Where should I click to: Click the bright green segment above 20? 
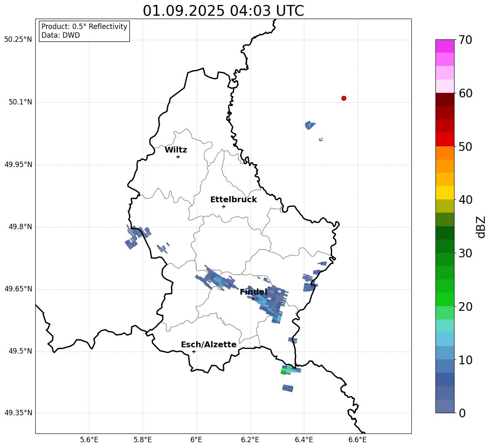pos(445,299)
